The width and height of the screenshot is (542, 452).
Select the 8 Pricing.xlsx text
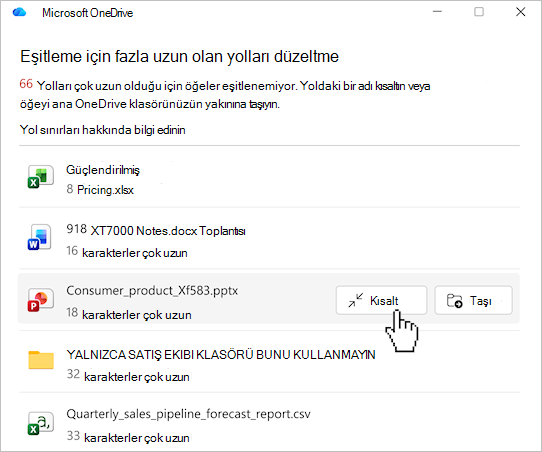click(100, 190)
